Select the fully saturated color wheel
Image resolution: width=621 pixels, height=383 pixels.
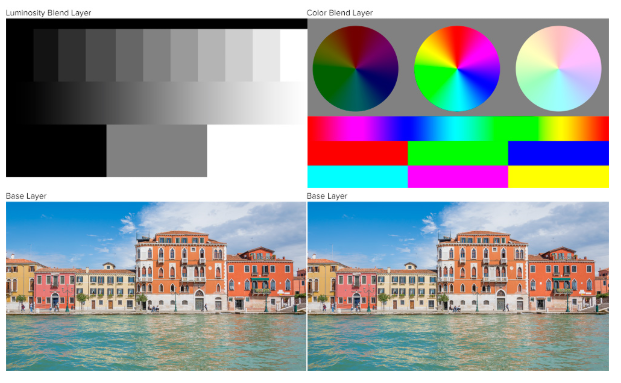click(457, 69)
